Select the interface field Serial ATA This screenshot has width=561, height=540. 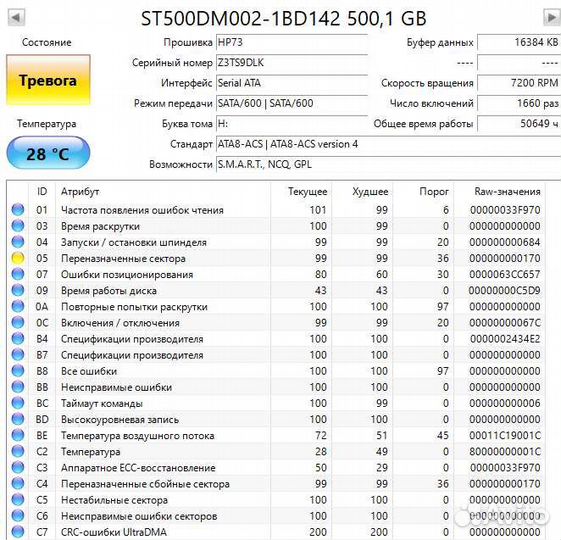click(x=292, y=83)
